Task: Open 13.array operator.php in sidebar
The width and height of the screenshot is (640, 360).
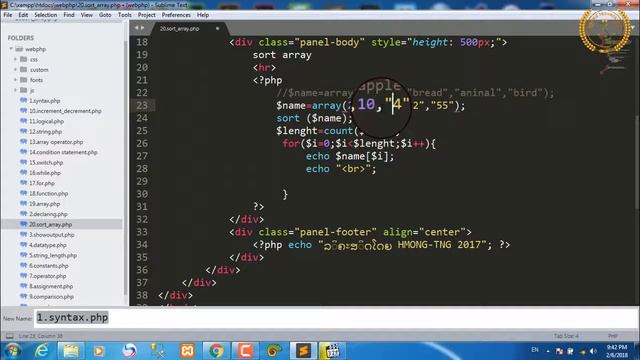Action: coord(56,142)
